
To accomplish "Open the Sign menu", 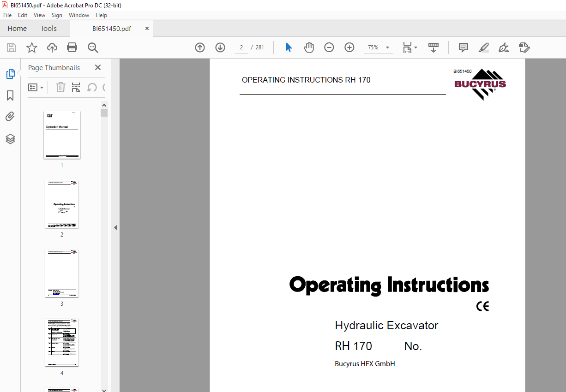I will (x=57, y=15).
